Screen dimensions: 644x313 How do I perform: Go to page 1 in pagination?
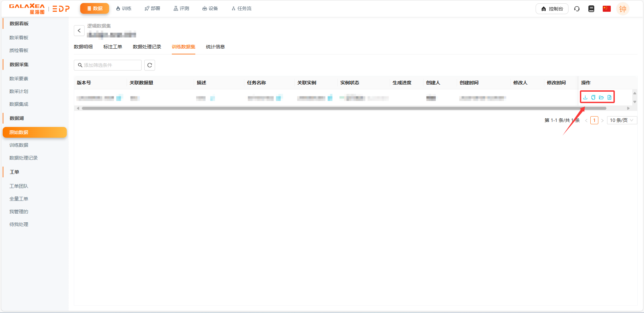coord(594,120)
